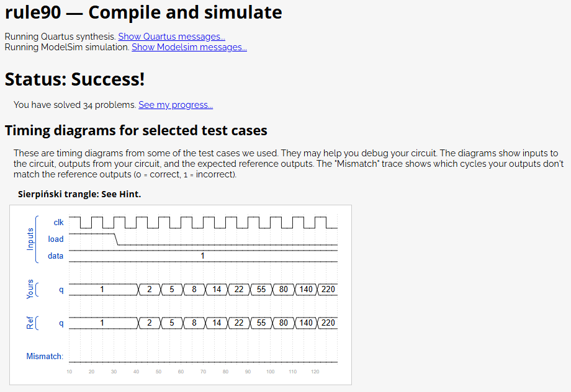This screenshot has width=571, height=392.
Task: Click value 14 in Yours q trace
Action: tap(217, 290)
